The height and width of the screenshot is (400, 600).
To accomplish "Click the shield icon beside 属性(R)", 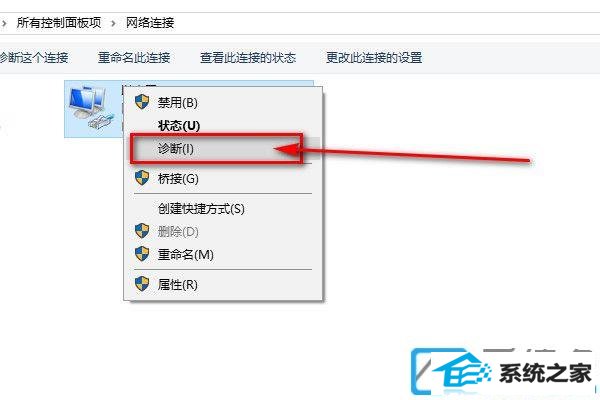I will 142,284.
